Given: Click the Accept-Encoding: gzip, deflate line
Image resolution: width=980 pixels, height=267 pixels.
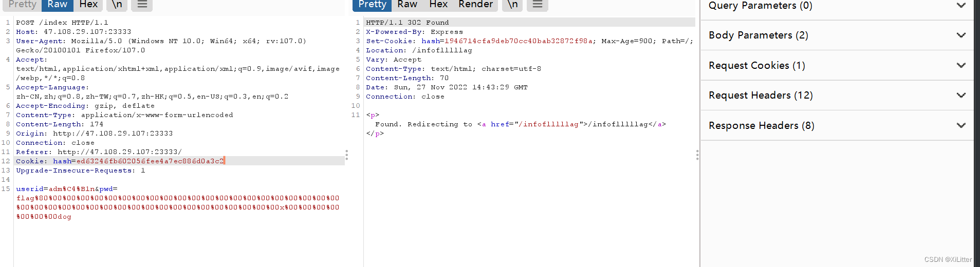Looking at the screenshot, I should pos(85,106).
